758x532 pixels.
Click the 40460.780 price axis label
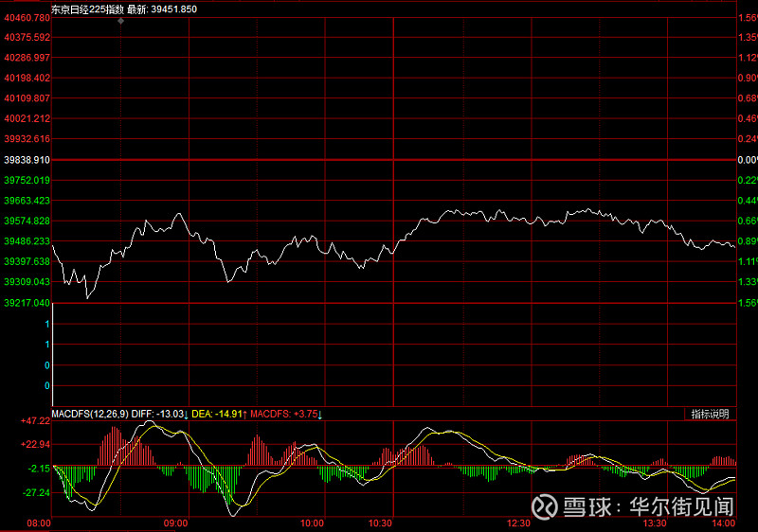tap(27, 18)
